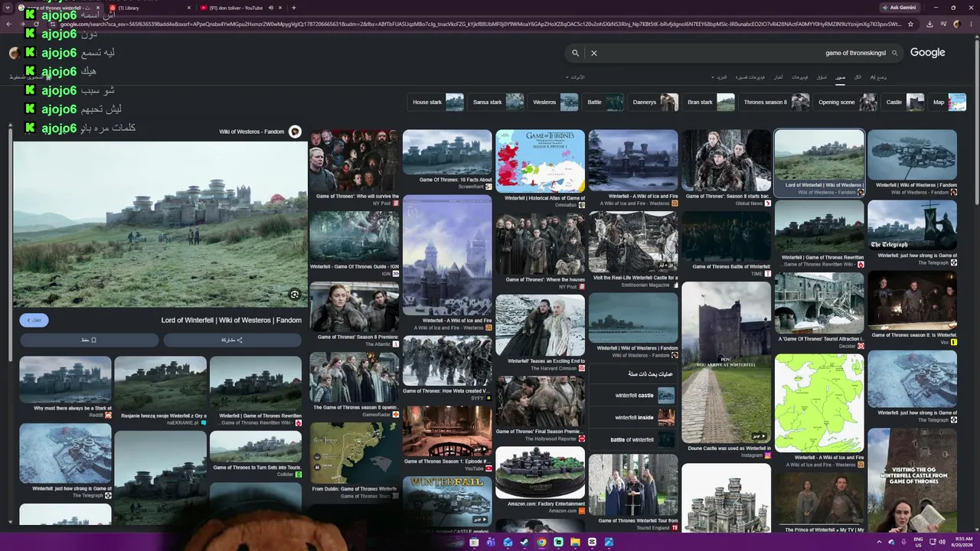Open Microsoft Teams from the taskbar
980x551 pixels.
(x=491, y=543)
